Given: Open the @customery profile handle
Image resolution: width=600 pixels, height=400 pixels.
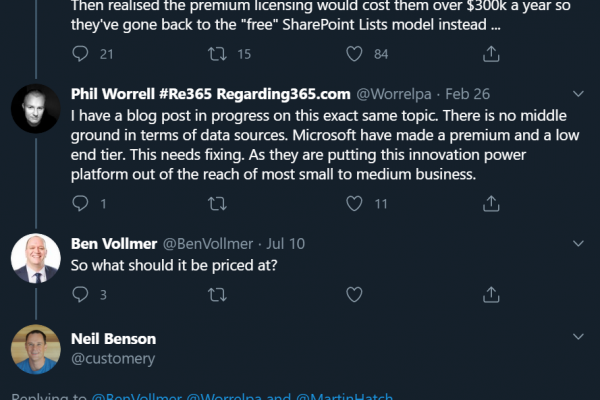Looking at the screenshot, I should [x=113, y=359].
